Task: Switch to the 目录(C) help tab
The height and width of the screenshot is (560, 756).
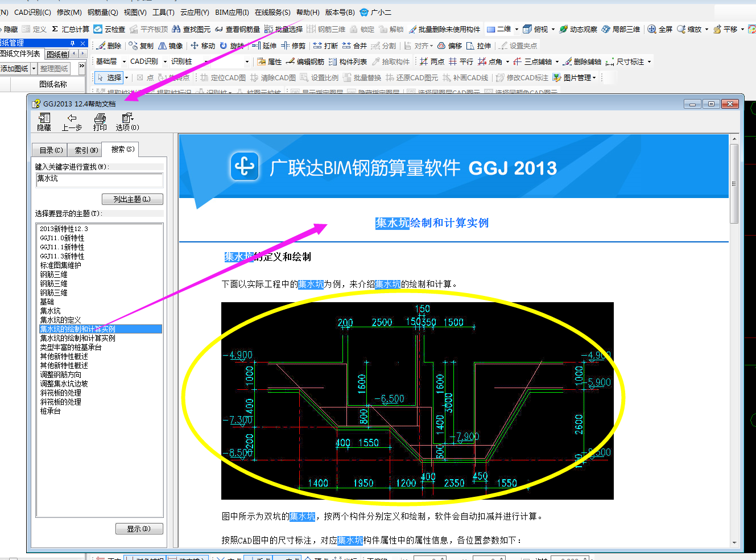Action: click(x=51, y=150)
